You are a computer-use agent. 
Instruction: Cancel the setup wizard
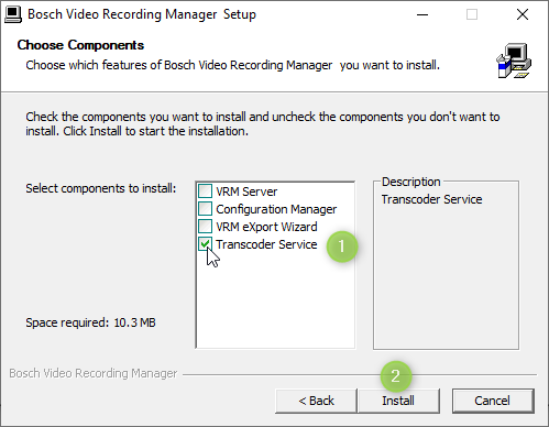coord(493,401)
